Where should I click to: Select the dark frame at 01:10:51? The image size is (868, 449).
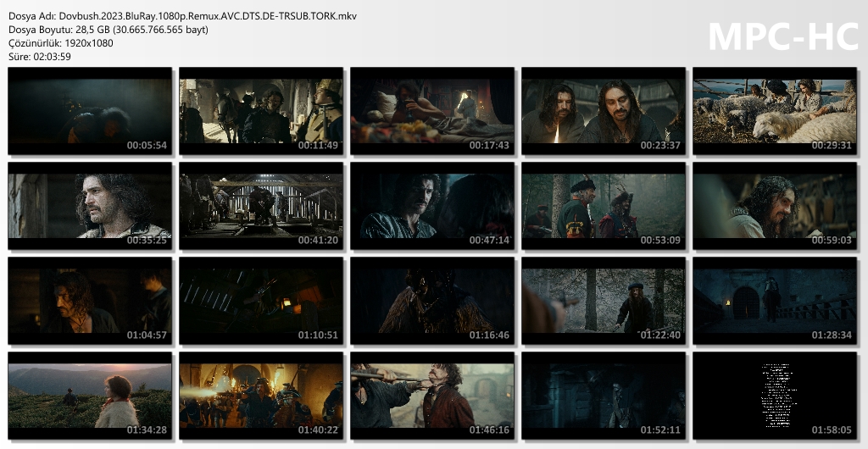click(261, 301)
